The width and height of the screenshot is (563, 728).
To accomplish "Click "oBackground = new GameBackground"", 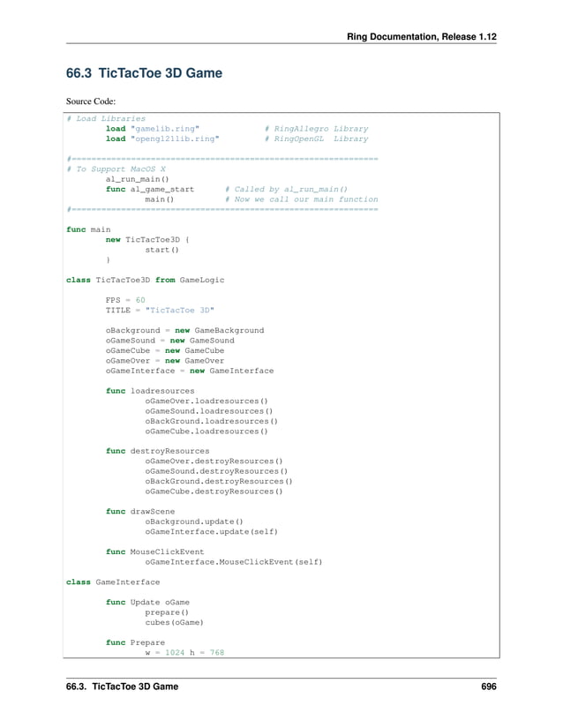I will (x=184, y=331).
